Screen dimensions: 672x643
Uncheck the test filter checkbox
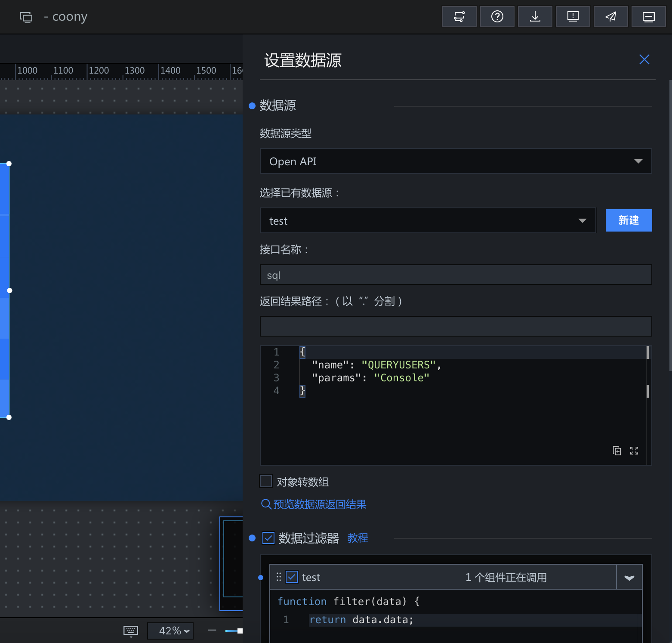[292, 577]
